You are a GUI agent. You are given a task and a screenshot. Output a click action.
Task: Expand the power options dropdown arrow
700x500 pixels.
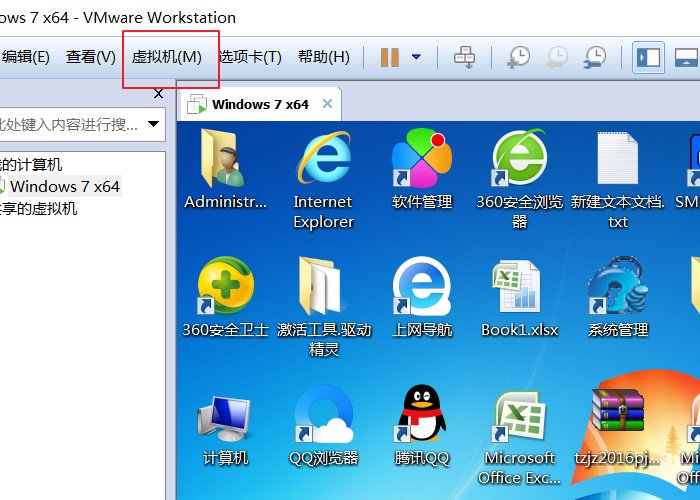[x=416, y=57]
